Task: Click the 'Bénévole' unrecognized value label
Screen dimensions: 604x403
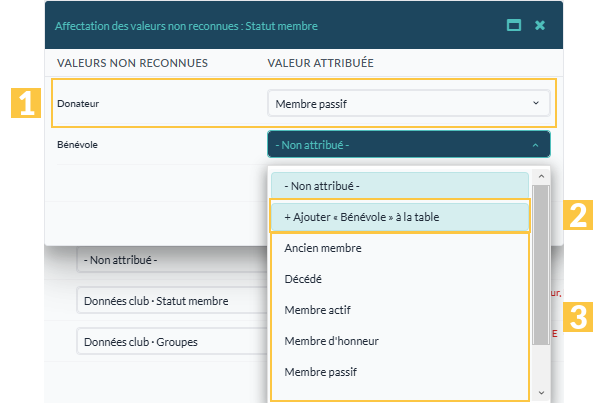Action: (77, 145)
